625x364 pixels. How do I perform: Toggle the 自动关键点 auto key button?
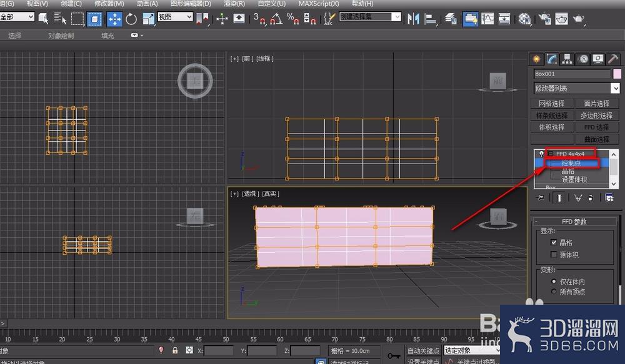tap(423, 350)
